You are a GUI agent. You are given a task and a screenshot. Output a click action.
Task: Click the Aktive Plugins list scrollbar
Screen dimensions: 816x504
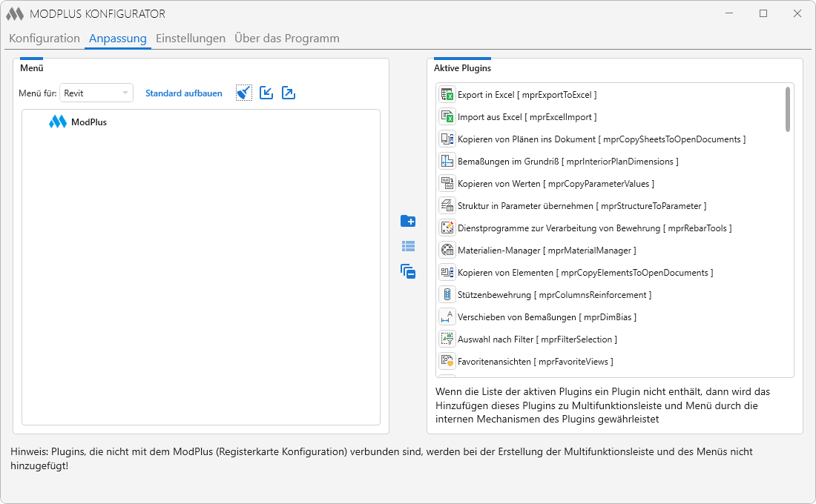coord(787,109)
